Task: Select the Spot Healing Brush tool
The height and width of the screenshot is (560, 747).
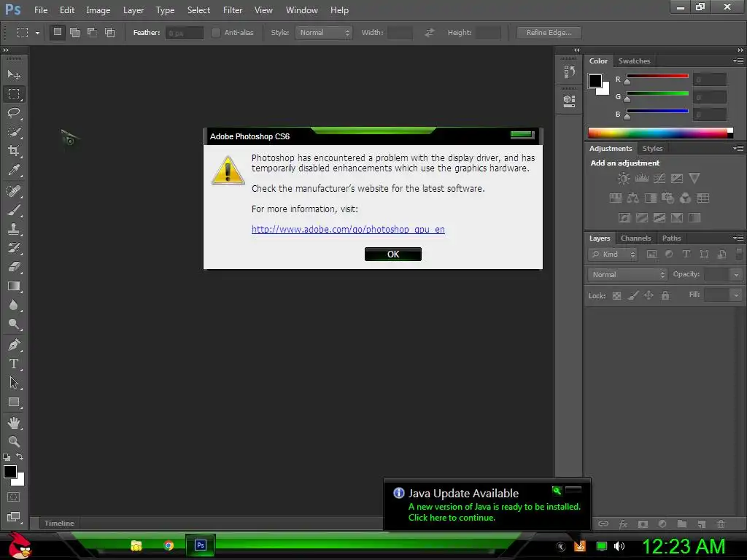Action: coord(14,191)
